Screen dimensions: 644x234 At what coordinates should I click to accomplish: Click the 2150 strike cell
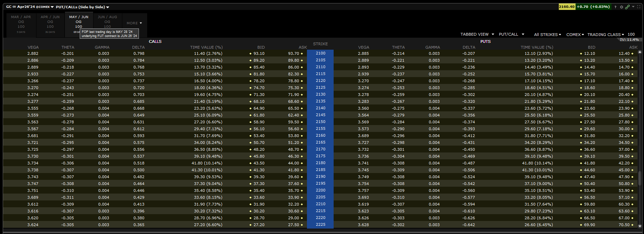[320, 122]
